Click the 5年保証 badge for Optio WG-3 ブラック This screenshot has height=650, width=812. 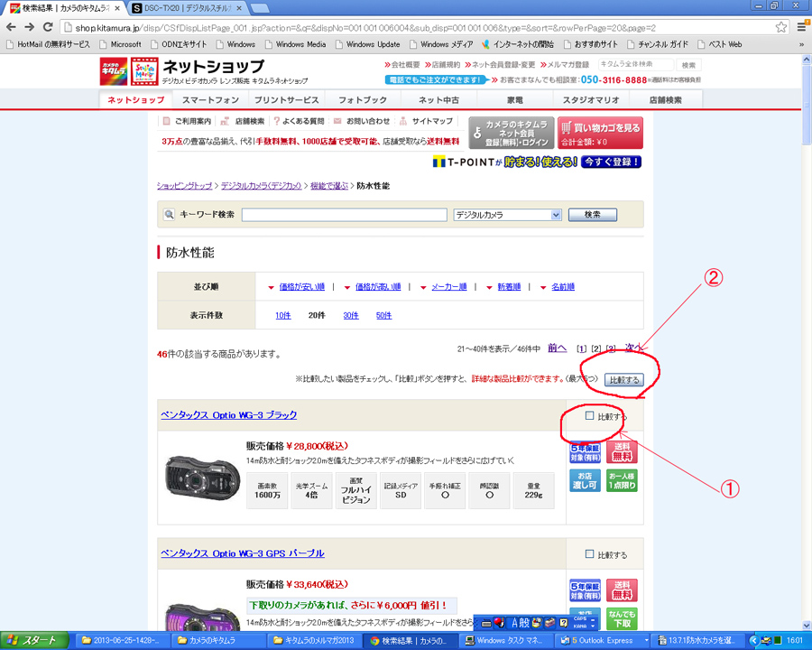[585, 451]
